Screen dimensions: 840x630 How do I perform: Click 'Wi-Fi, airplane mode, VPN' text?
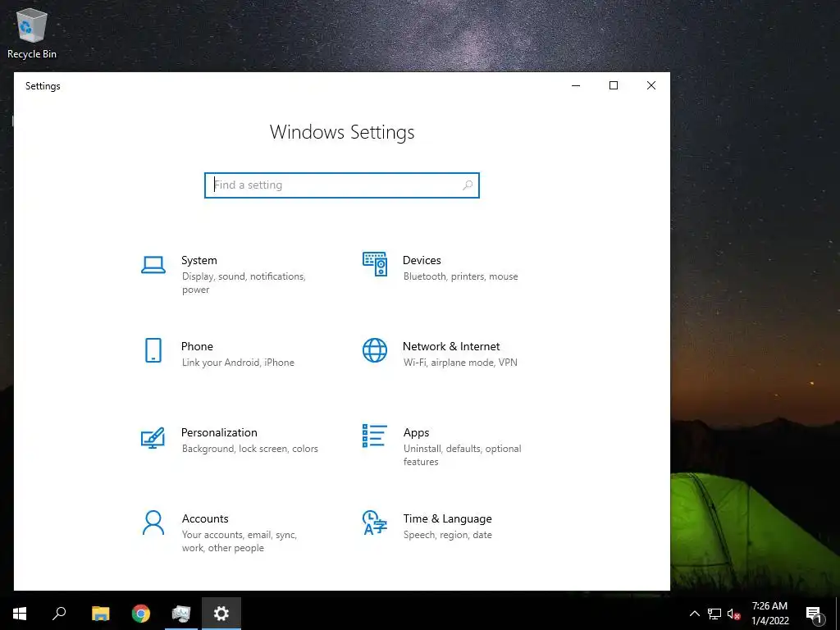click(460, 363)
